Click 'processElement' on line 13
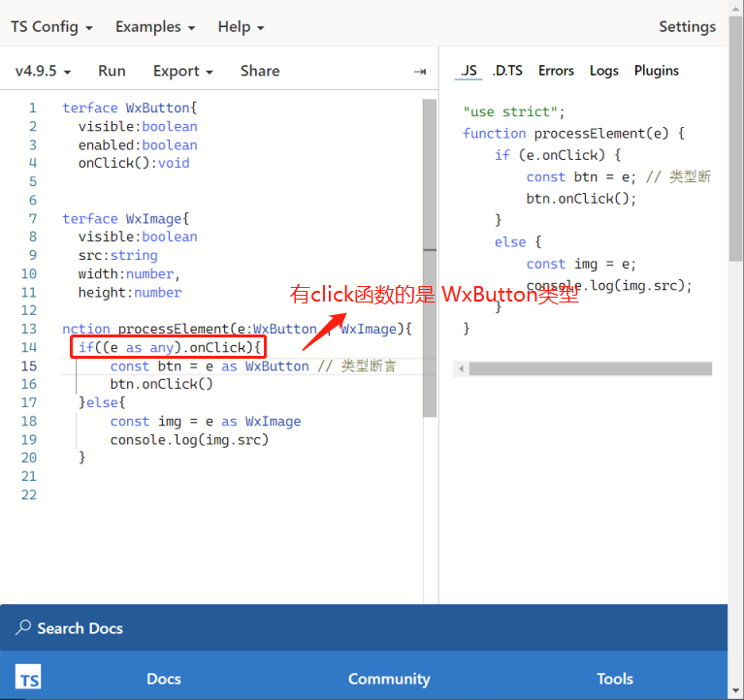The width and height of the screenshot is (744, 700). click(174, 329)
